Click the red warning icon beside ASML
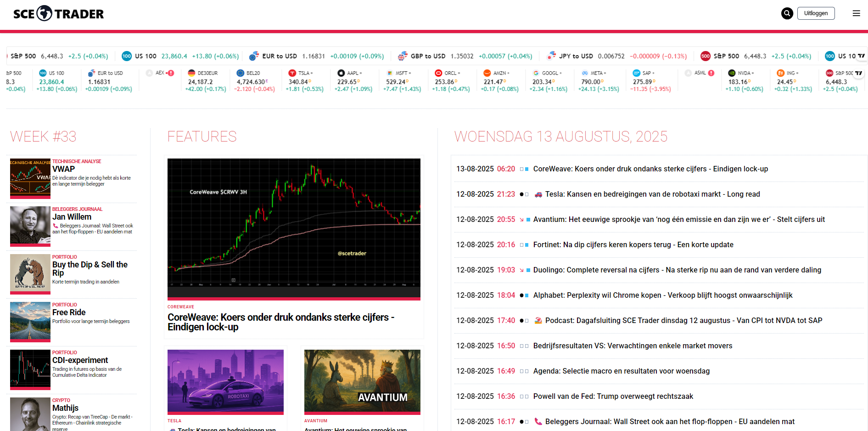Image resolution: width=868 pixels, height=431 pixels. pos(711,73)
